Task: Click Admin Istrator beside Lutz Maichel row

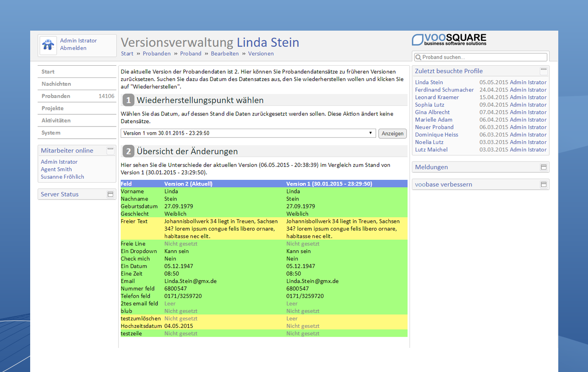Action: click(x=528, y=149)
